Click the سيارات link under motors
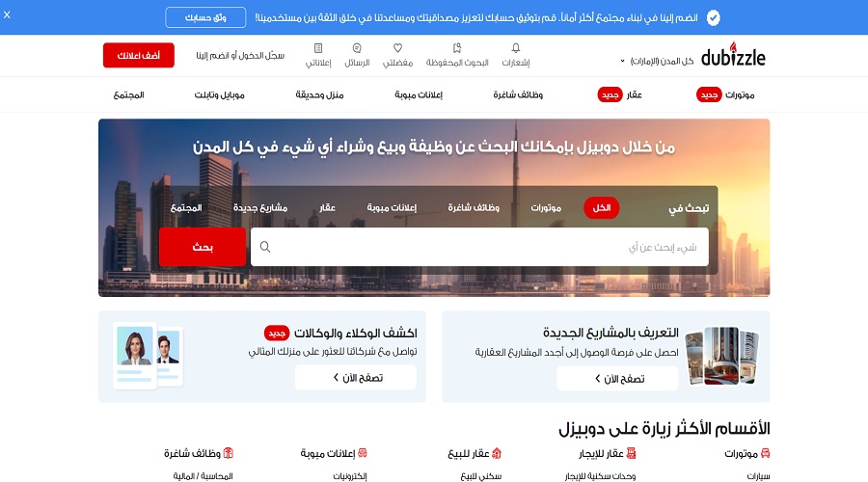Screen dimensions: 868x482 [758, 476]
